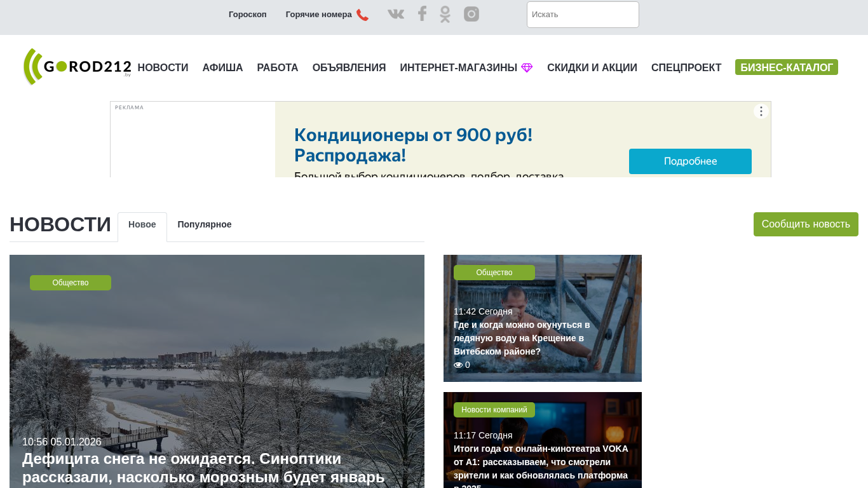The height and width of the screenshot is (488, 868).
Task: Click the Новости компаний tag
Action: (x=494, y=410)
